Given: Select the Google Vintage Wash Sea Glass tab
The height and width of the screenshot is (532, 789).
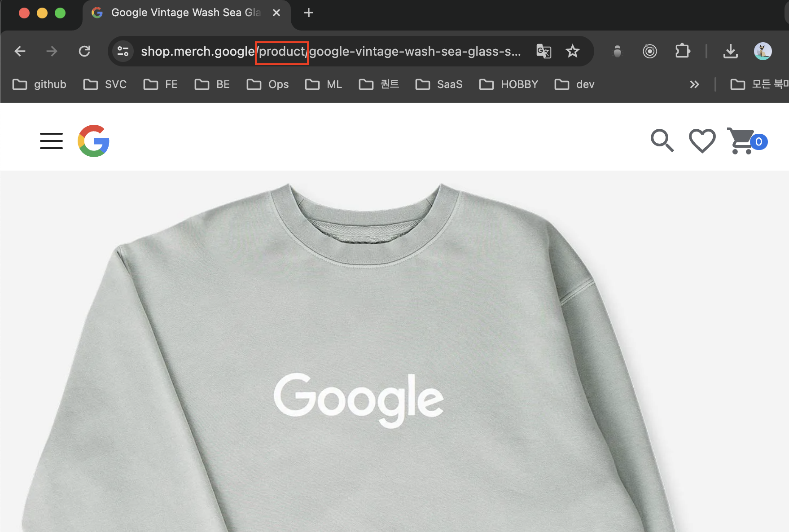Looking at the screenshot, I should tap(186, 13).
